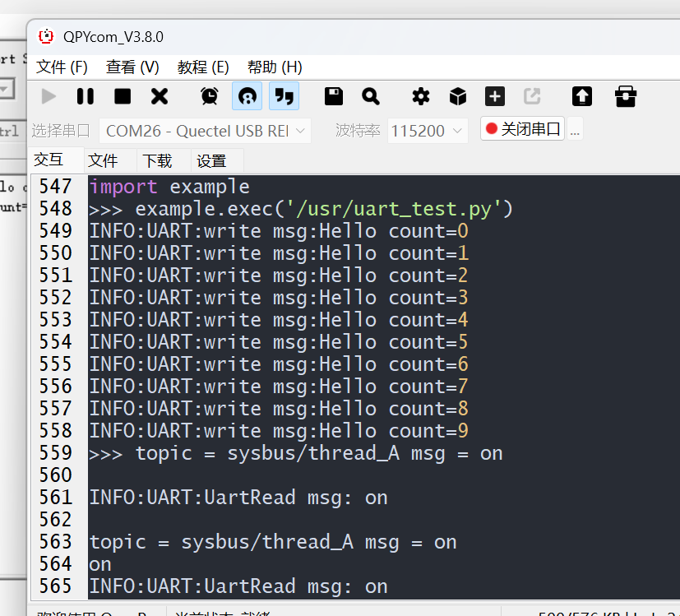This screenshot has width=680, height=616.
Task: Click the magnifying glass search icon
Action: tap(371, 96)
